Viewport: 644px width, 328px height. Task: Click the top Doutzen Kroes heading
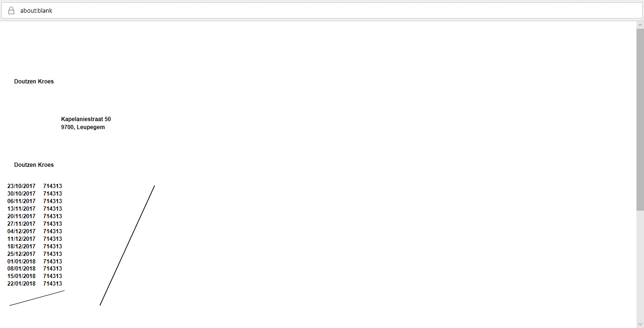pos(34,82)
